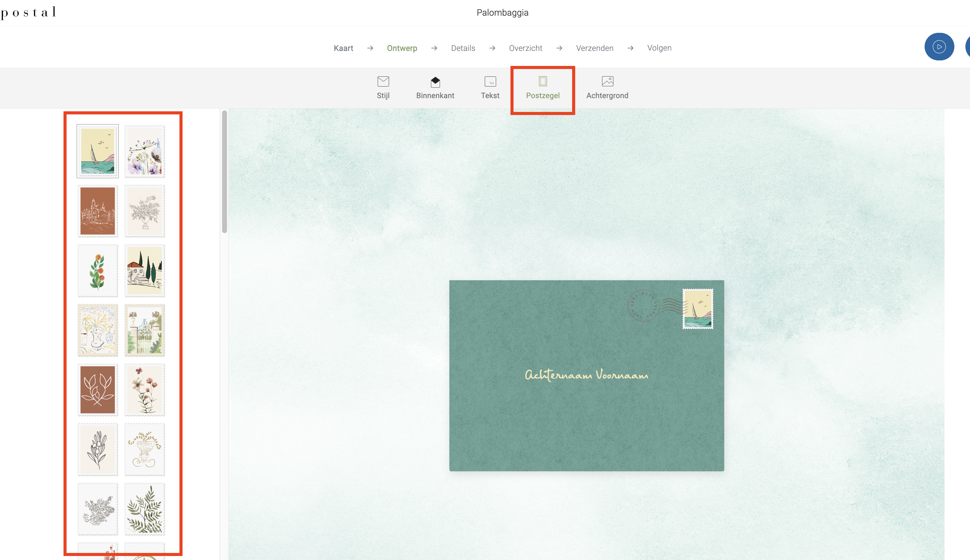Click the Achternaam Voornaam envelope text

tap(587, 375)
